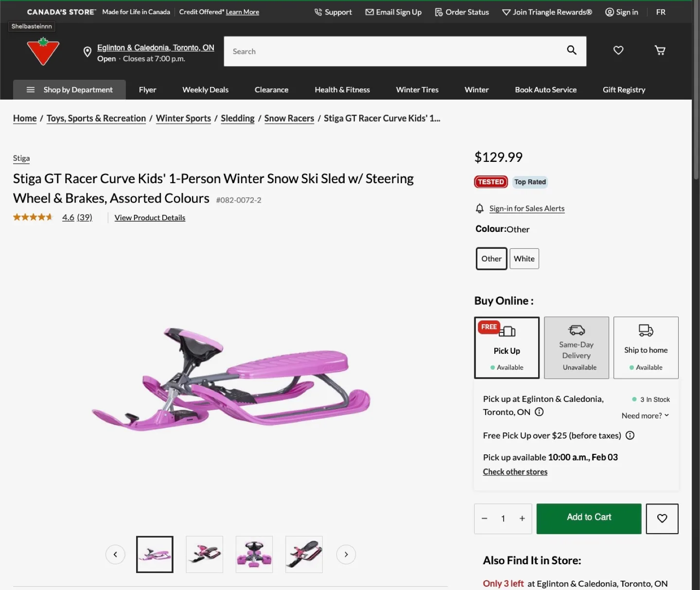Viewport: 700px width, 590px height.
Task: Click the Canadian Tire triangle logo
Action: (x=43, y=51)
